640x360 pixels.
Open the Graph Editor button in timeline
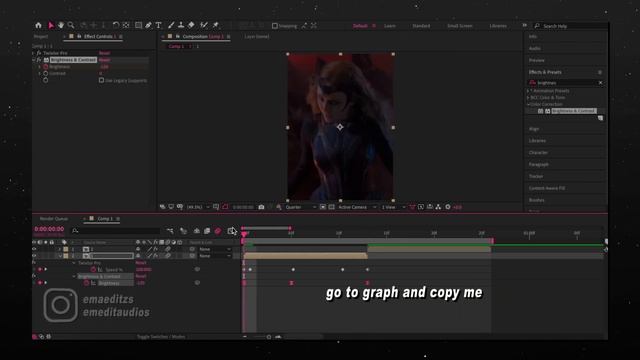[x=231, y=231]
